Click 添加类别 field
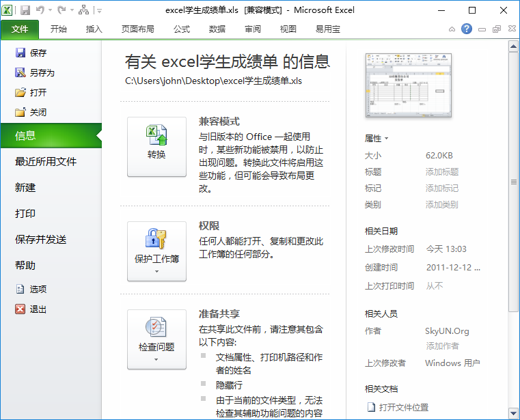 coord(441,204)
